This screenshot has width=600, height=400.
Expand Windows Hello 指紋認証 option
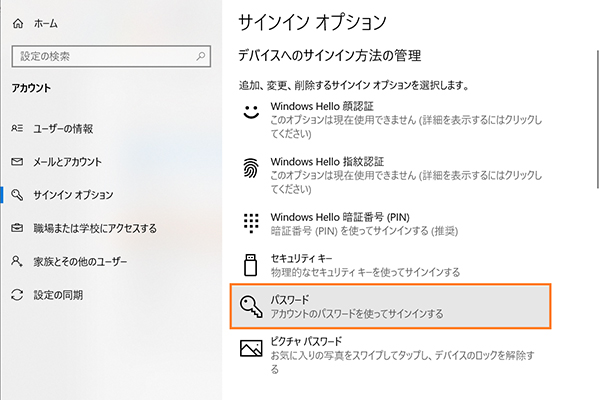[x=390, y=175]
